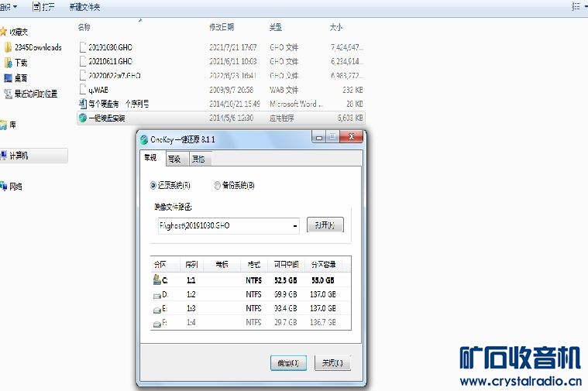Viewport: 588px width, 391px height.
Task: Click the 分区容量 column header
Action: [324, 264]
